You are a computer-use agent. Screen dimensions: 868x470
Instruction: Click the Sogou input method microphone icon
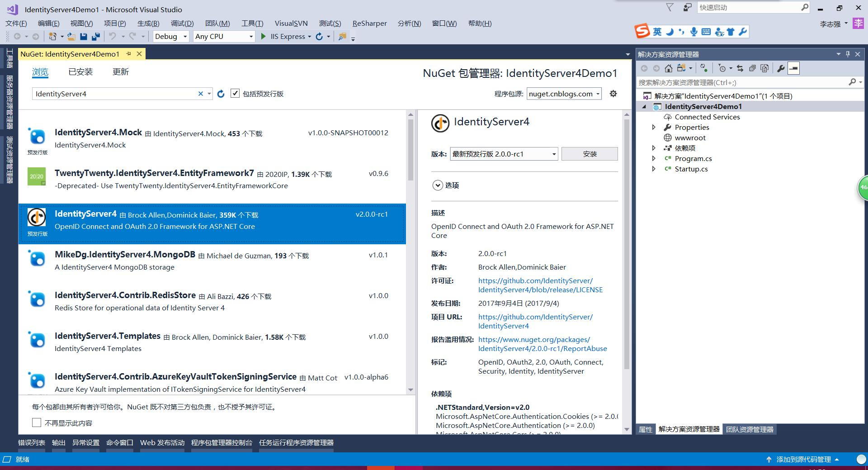point(693,31)
